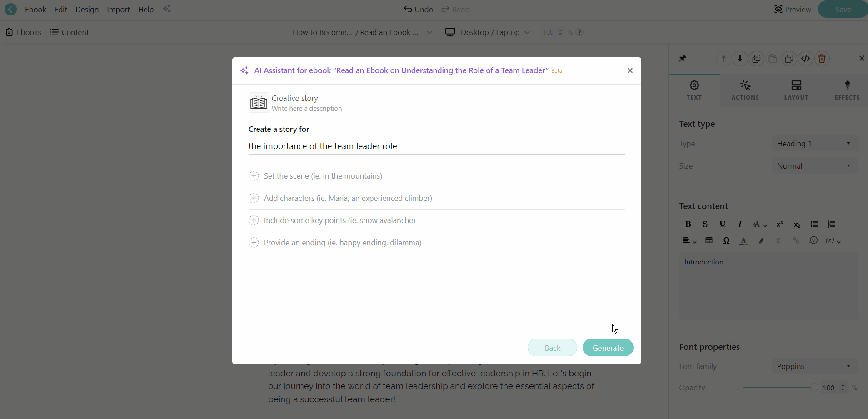Click the pin panel icon
Screen dimensions: 868x419
coord(683,59)
